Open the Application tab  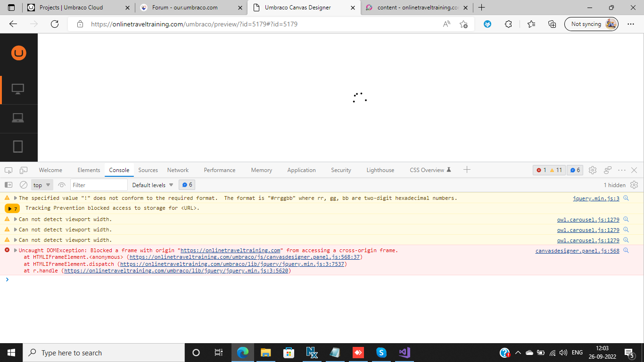301,170
